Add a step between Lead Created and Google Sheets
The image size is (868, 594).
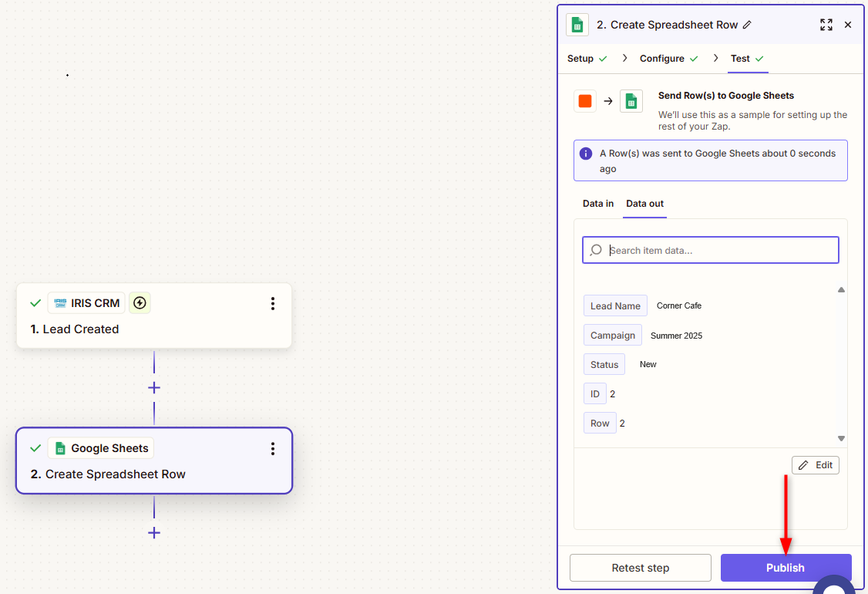[154, 387]
